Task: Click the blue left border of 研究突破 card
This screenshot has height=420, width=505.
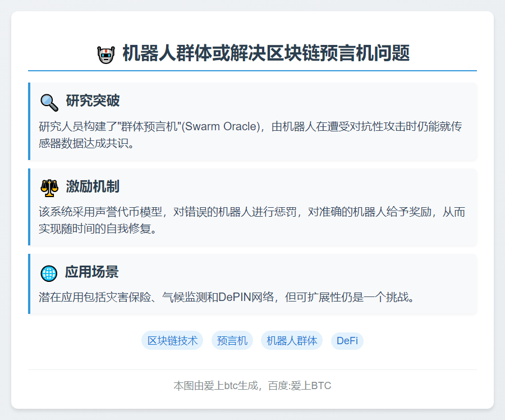Action: pyautogui.click(x=29, y=121)
